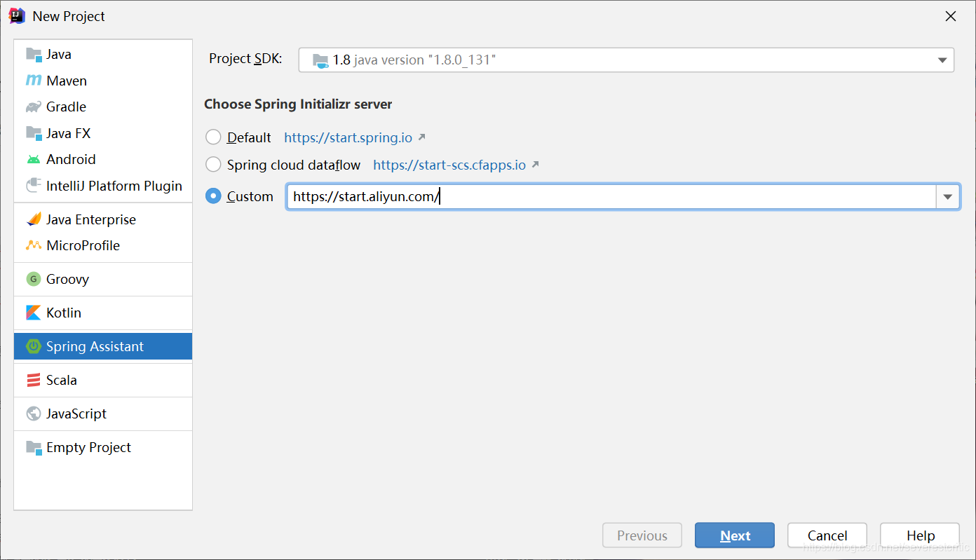Click the Groovy 'G' icon
Screen dimensions: 976x560
(34, 279)
